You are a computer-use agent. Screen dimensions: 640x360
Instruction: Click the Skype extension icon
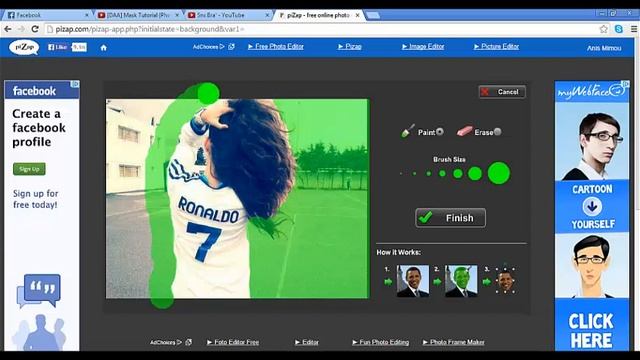click(x=619, y=29)
